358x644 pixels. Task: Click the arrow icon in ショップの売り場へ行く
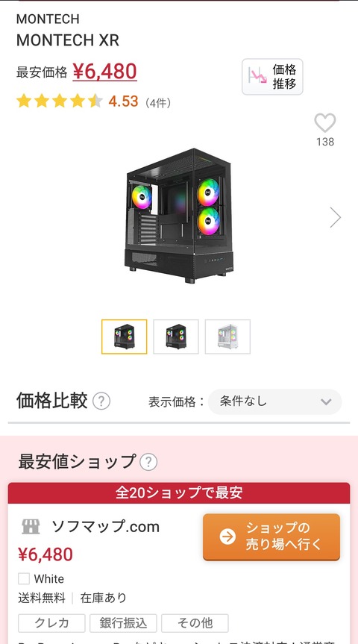click(227, 536)
